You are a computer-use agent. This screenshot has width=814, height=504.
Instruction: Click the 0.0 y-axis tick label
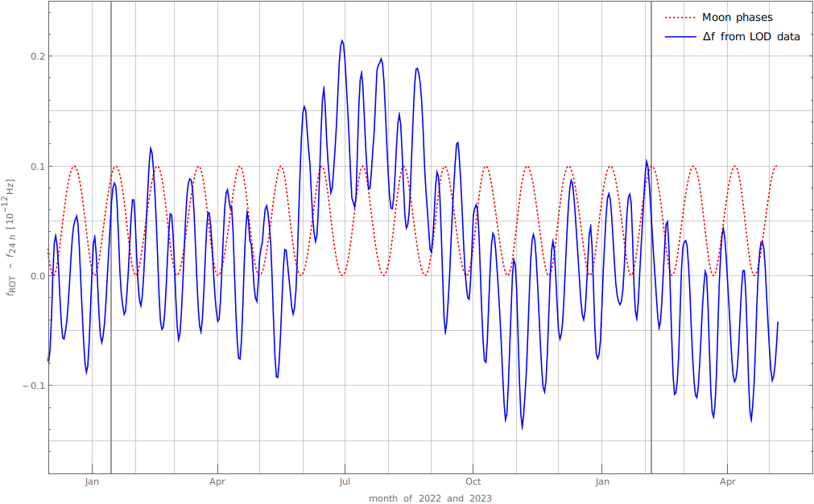(x=37, y=276)
